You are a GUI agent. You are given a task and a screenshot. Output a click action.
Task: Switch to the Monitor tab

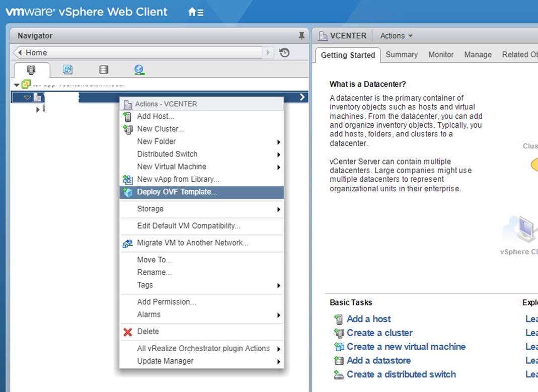click(441, 54)
